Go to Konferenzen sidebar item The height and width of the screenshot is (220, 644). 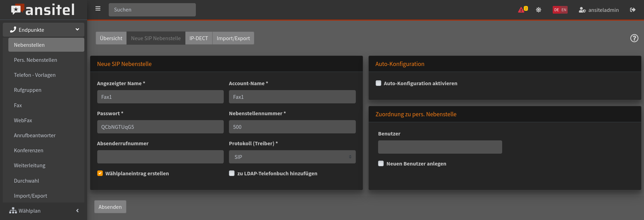46,150
